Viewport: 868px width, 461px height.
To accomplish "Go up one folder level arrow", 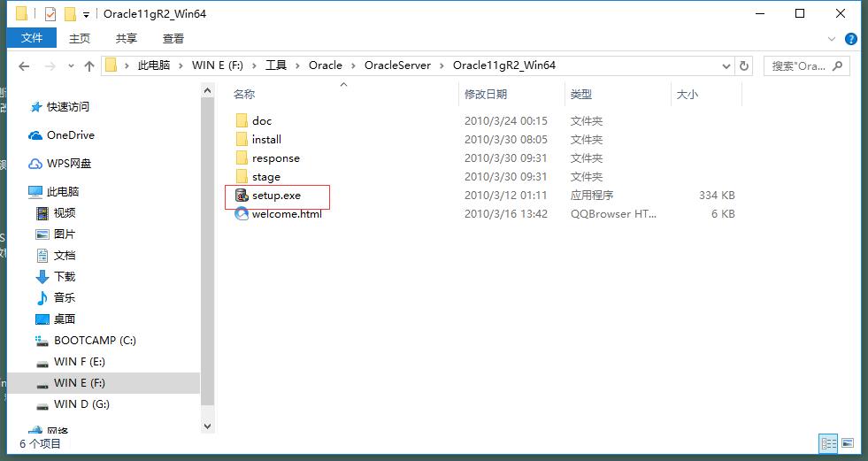I will tap(89, 66).
